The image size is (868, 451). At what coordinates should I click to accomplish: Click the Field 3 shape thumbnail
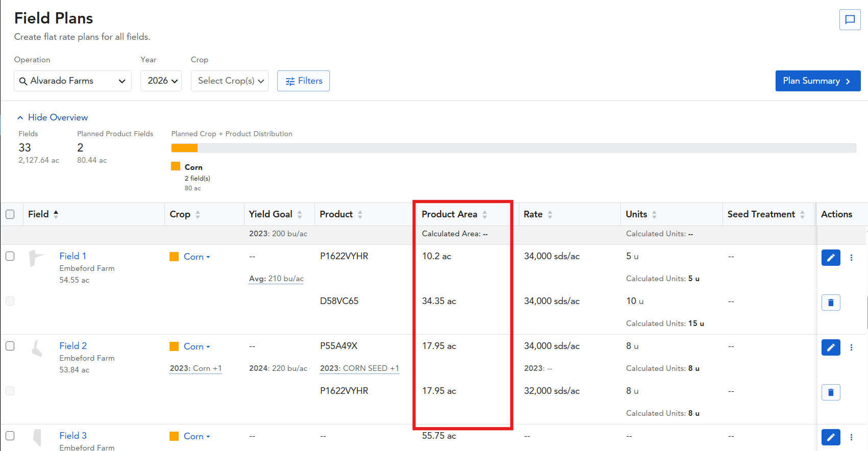(37, 438)
